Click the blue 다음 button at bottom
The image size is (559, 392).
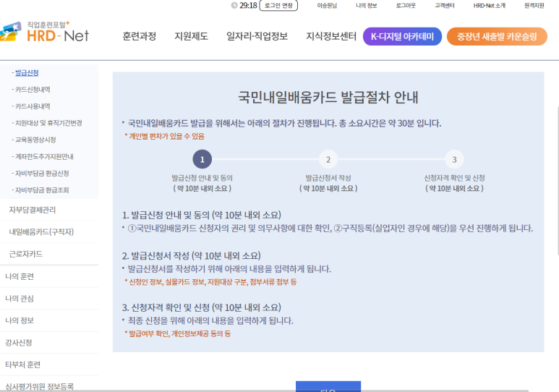pos(328,387)
